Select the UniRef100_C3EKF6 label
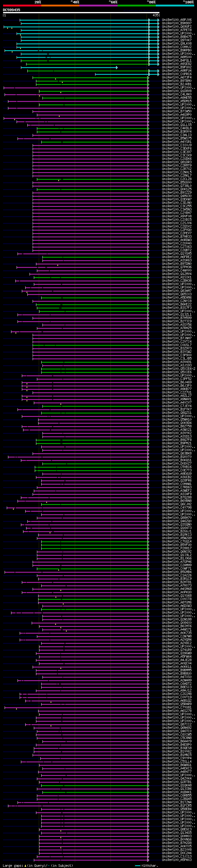 click(176, 149)
